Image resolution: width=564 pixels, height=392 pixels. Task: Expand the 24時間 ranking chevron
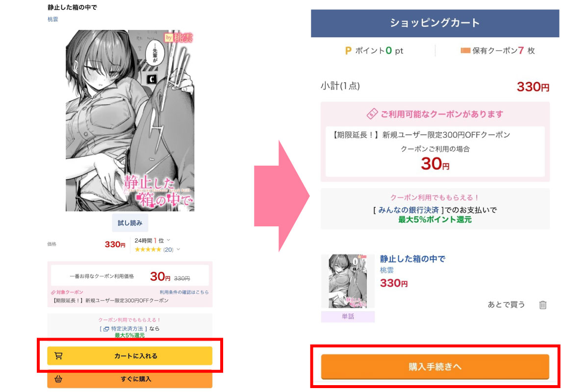[x=168, y=240]
